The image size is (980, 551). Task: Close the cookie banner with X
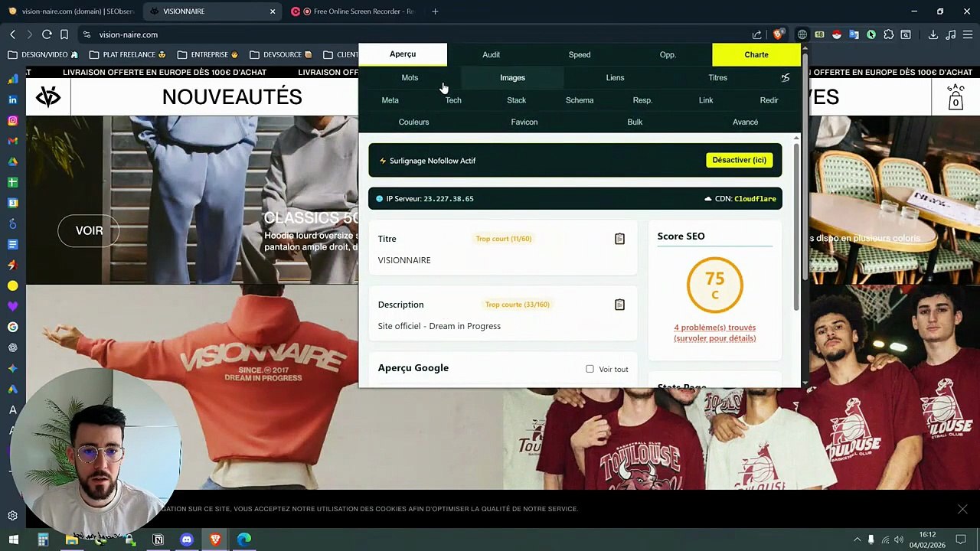click(962, 509)
